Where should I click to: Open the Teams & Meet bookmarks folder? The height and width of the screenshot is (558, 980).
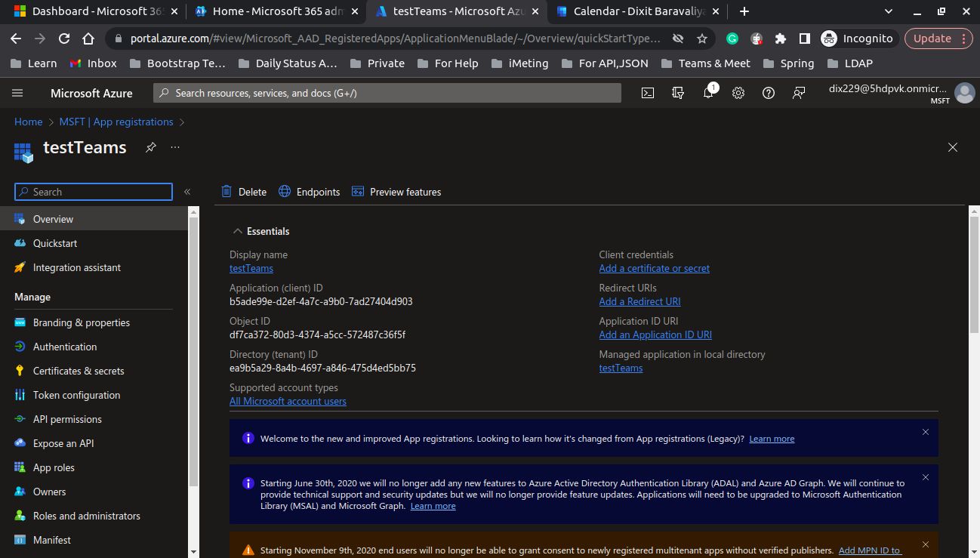[705, 63]
